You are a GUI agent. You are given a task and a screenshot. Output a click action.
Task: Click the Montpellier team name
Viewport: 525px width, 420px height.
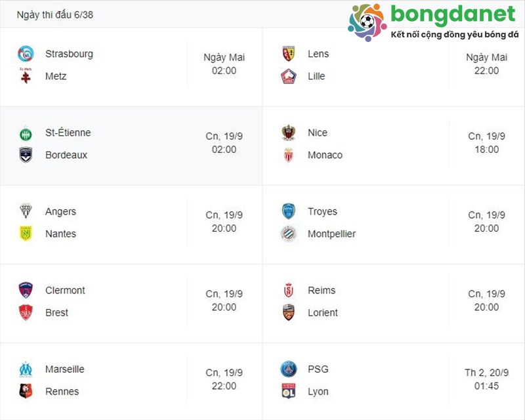point(331,234)
